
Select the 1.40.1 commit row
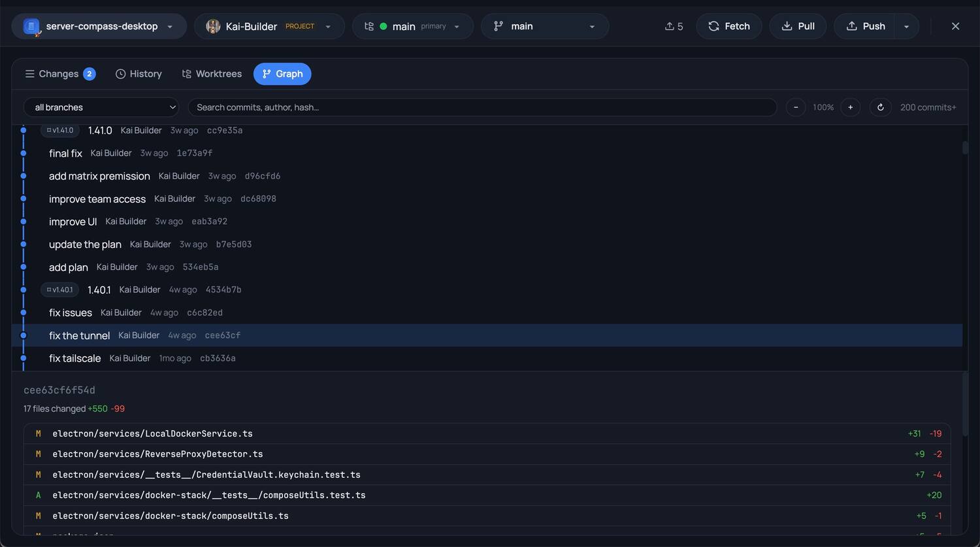(487, 290)
